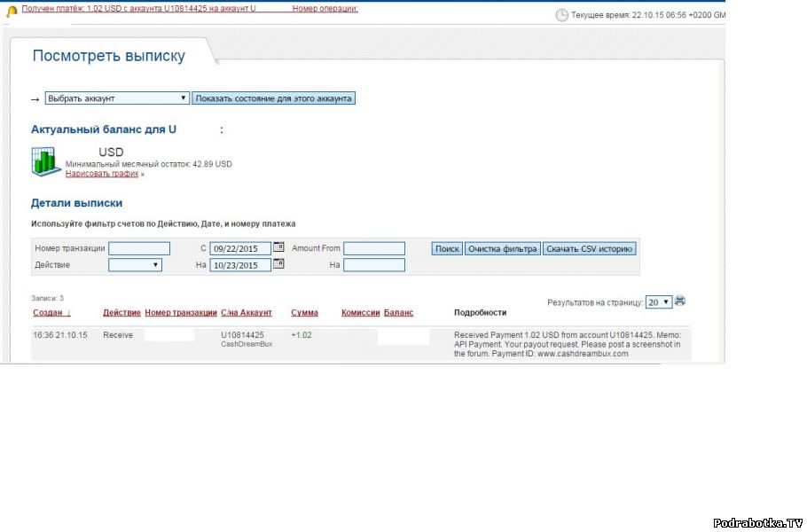
Task: Sort by 'Создан' column header
Action: tap(51, 312)
